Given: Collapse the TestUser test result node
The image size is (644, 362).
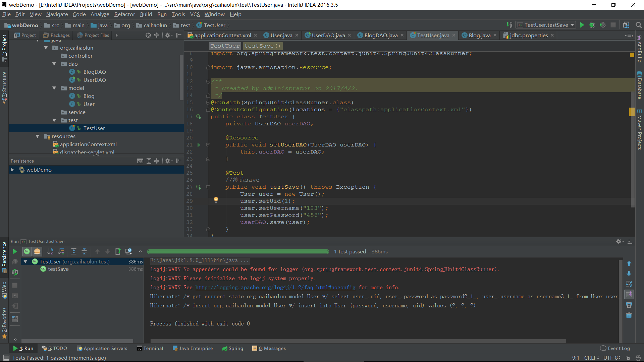Looking at the screenshot, I should pos(25,262).
